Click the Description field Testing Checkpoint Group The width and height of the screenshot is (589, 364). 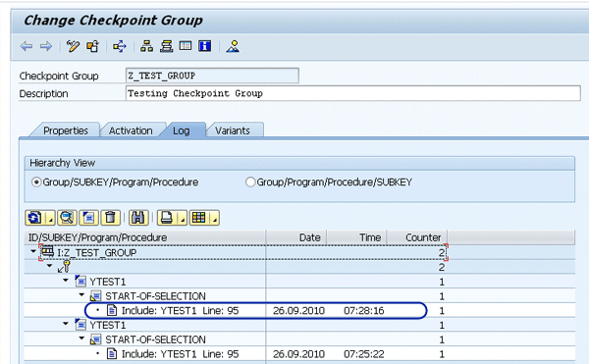coord(353,93)
